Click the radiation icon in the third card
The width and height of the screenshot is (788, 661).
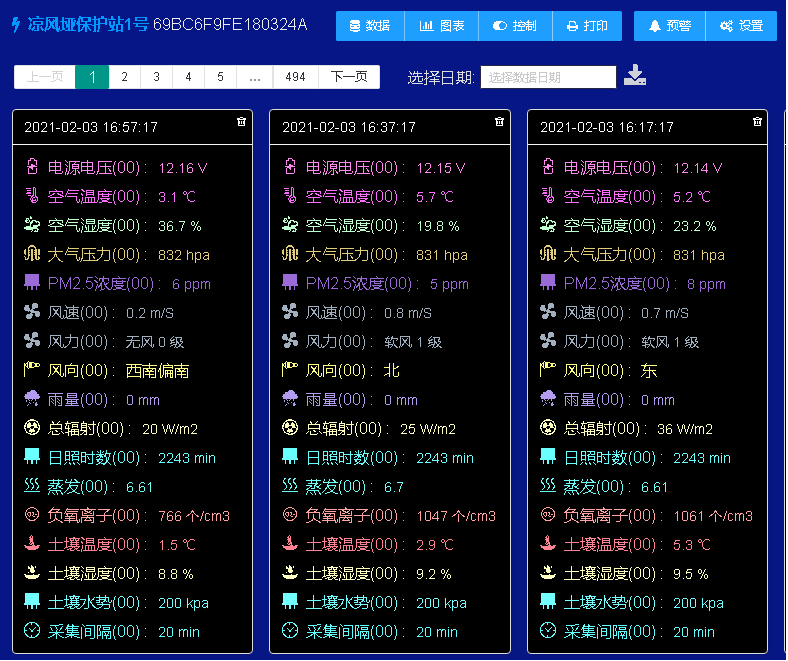548,428
